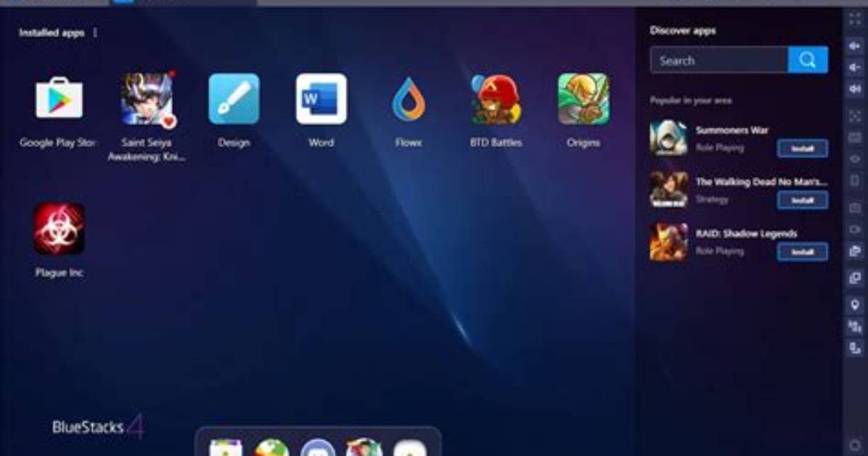Click the 'BTD Battles' app label
This screenshot has width=868, height=456.
click(x=496, y=142)
